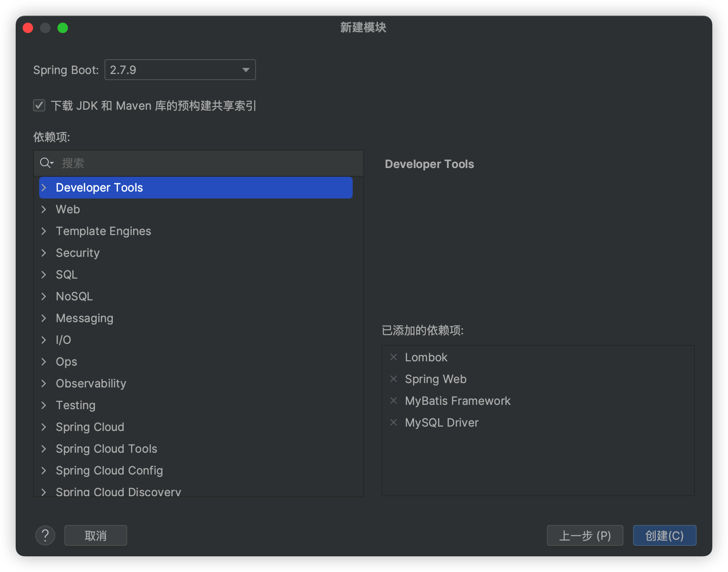Go back with 上一步 (P) button
This screenshot has height=572, width=728.
click(585, 535)
